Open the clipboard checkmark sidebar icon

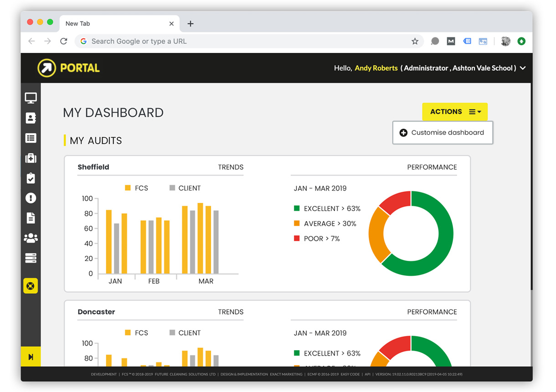[31, 178]
